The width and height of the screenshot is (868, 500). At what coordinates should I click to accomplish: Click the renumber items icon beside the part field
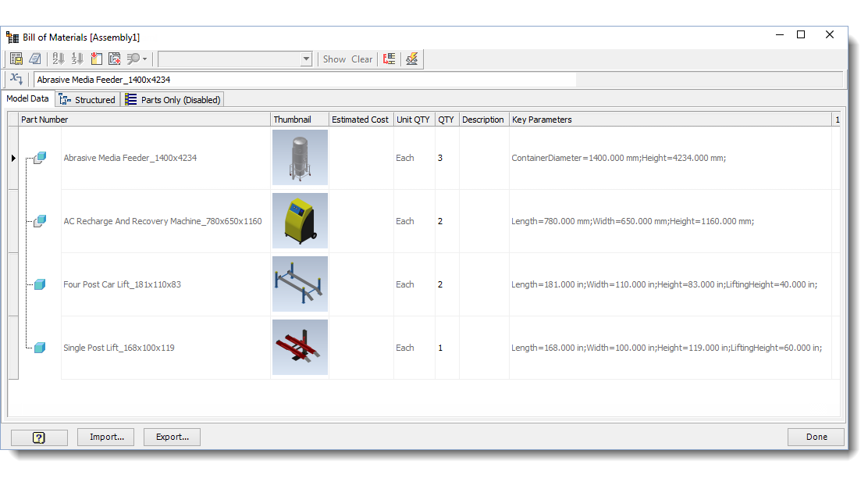click(16, 79)
